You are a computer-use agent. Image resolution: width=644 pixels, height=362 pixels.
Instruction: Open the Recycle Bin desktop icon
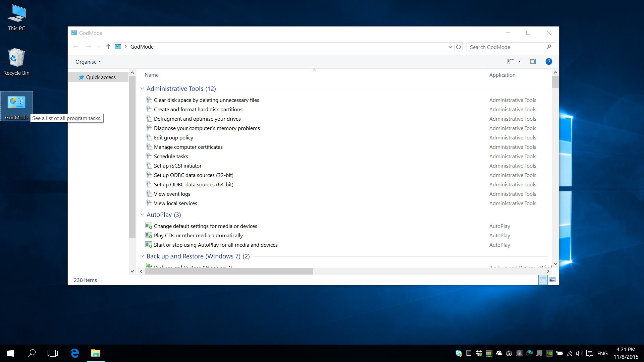tap(16, 62)
